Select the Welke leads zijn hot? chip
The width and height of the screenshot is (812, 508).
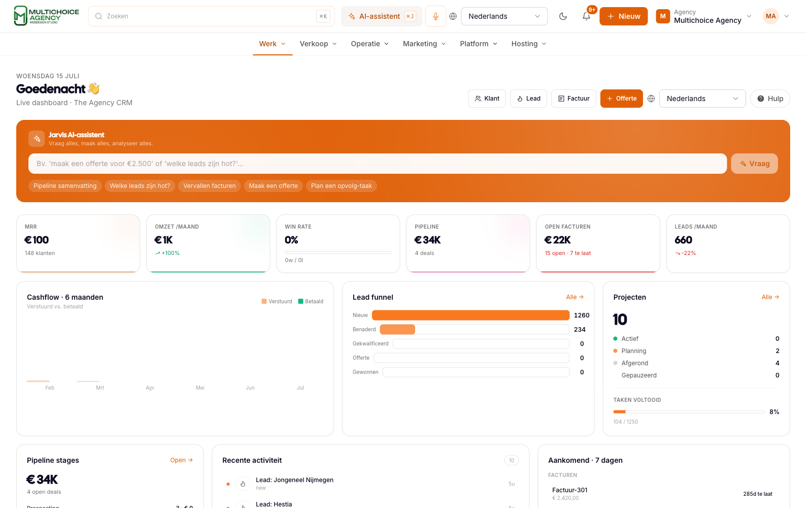point(140,186)
